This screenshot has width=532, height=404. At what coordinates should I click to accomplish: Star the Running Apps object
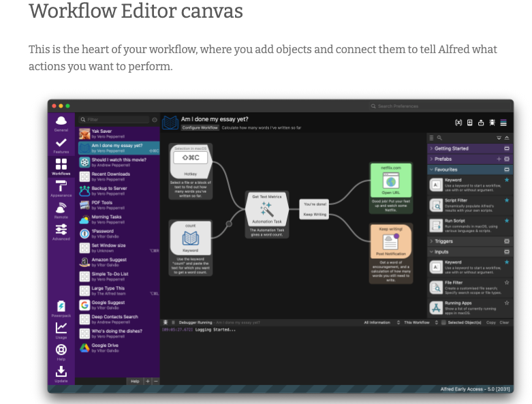pos(507,303)
